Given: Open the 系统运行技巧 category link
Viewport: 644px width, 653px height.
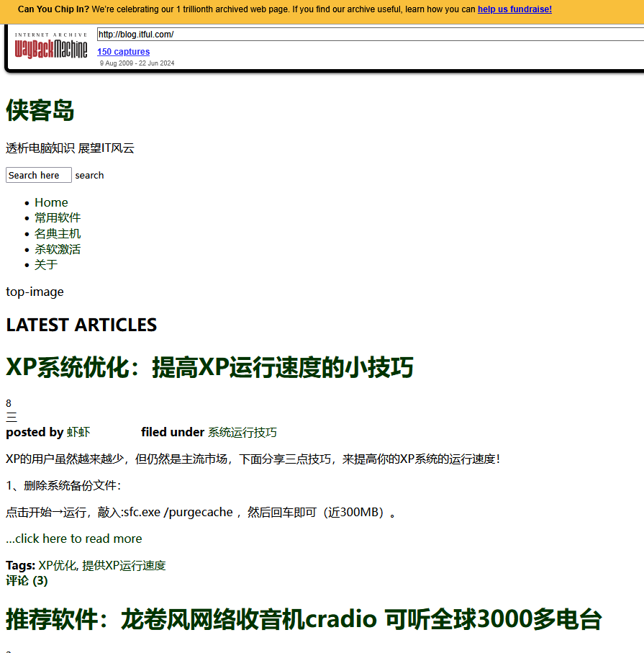Looking at the screenshot, I should pos(242,432).
